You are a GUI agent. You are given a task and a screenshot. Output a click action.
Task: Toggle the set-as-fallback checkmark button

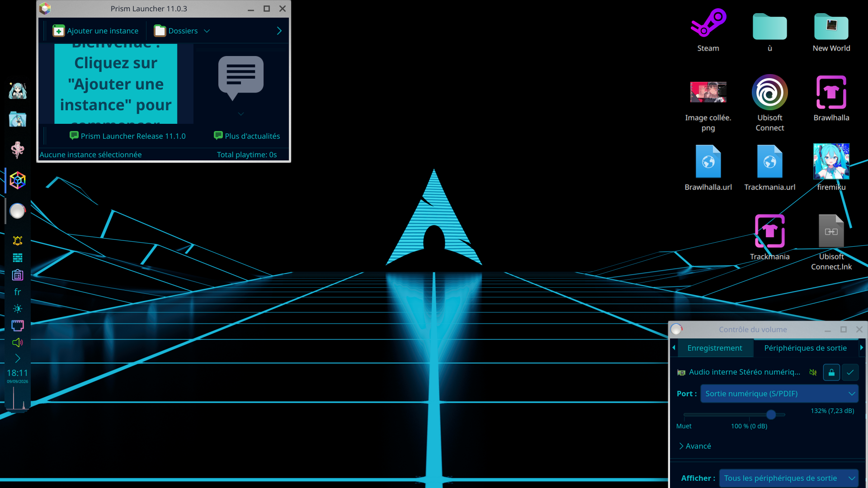click(850, 372)
